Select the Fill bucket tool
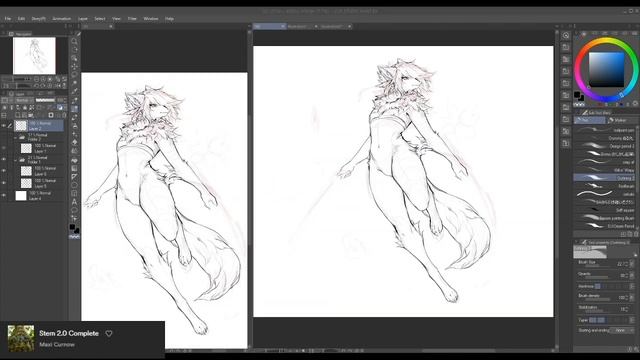The height and width of the screenshot is (360, 640). pos(74,160)
